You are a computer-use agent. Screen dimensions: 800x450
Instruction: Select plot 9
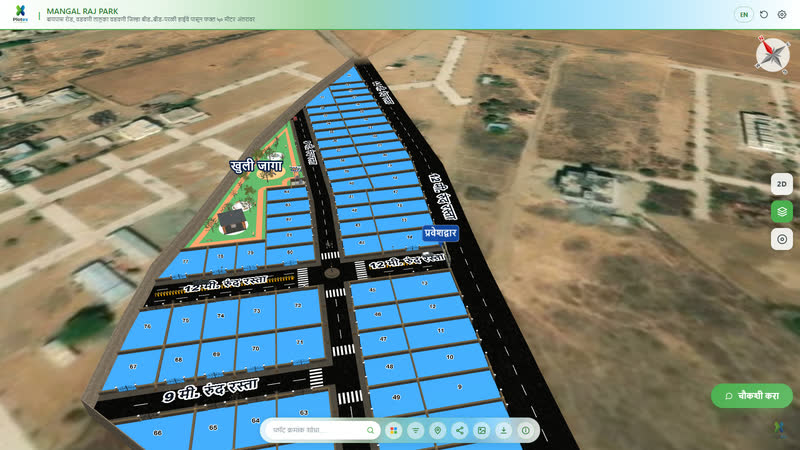click(459, 388)
